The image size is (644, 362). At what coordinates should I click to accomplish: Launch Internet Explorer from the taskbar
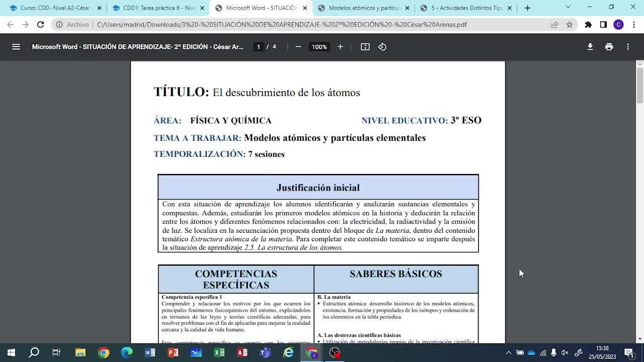coord(288,352)
